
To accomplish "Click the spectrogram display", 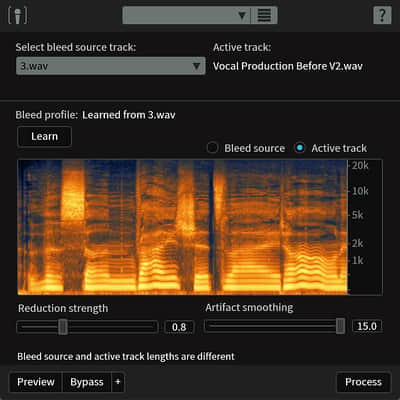I will (x=182, y=227).
